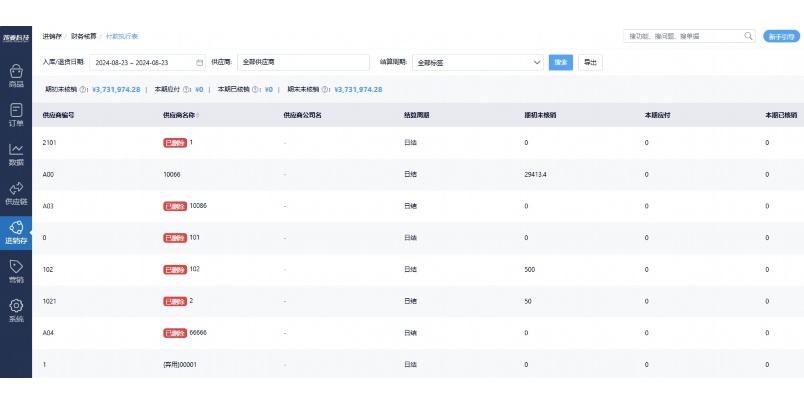The image size is (804, 404).
Task: Open 营销 tag icon in sidebar
Action: (16, 272)
